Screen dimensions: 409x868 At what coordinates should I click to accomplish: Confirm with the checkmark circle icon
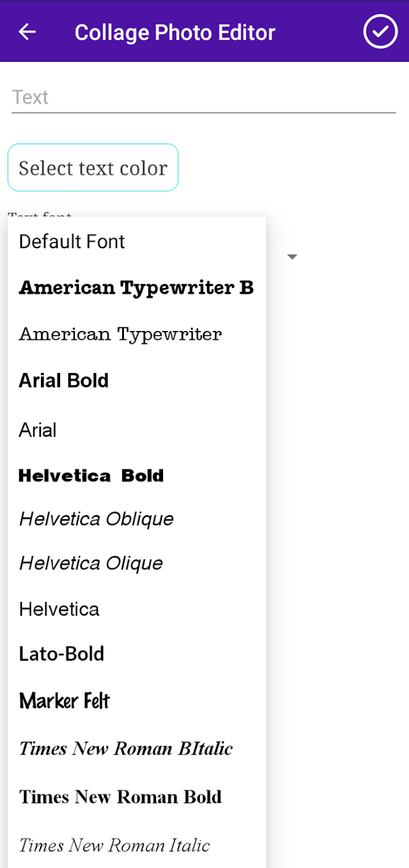pos(380,32)
